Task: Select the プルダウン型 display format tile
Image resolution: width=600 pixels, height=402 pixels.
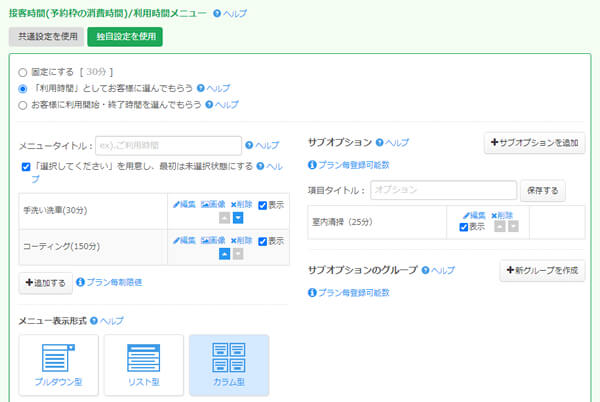Action: [x=59, y=365]
